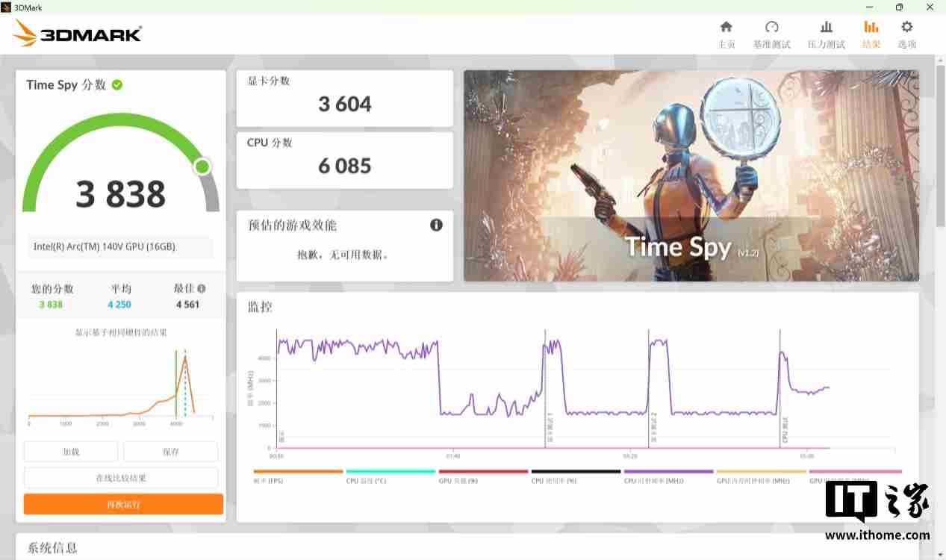Click the green score gauge endpoint

[201, 167]
